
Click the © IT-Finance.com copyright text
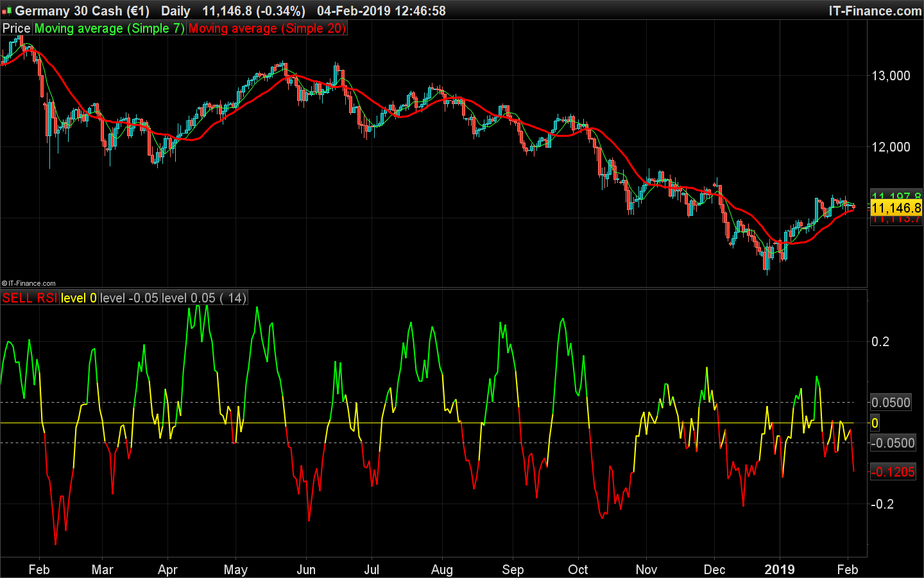pos(29,283)
